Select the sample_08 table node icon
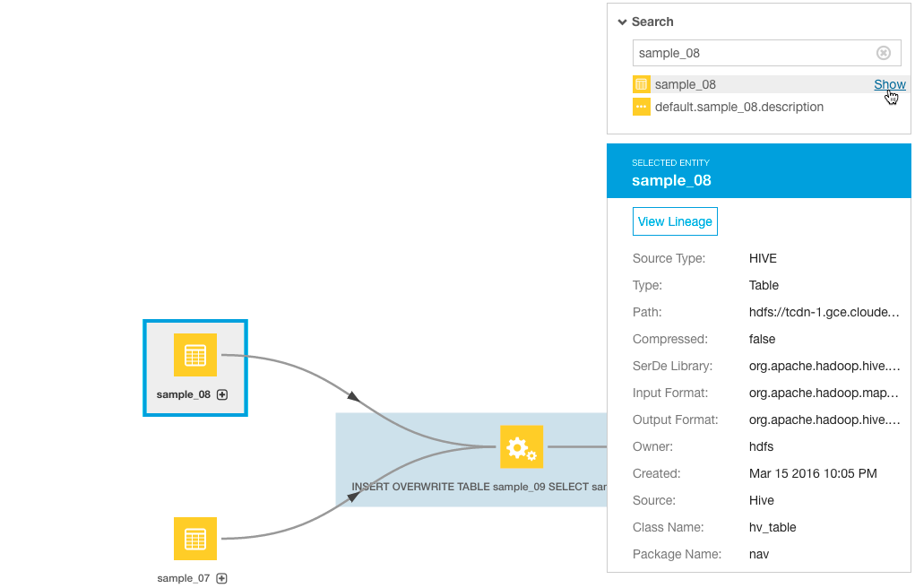Image resolution: width=915 pixels, height=588 pixels. (195, 355)
